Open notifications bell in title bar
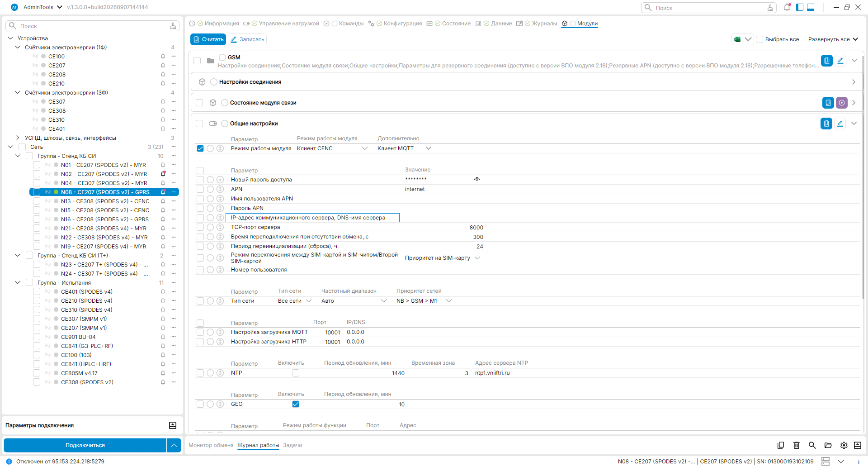 (x=787, y=7)
